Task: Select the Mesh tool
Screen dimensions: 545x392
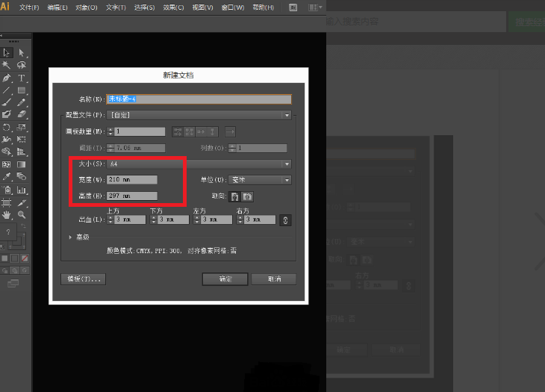Action: (6, 164)
